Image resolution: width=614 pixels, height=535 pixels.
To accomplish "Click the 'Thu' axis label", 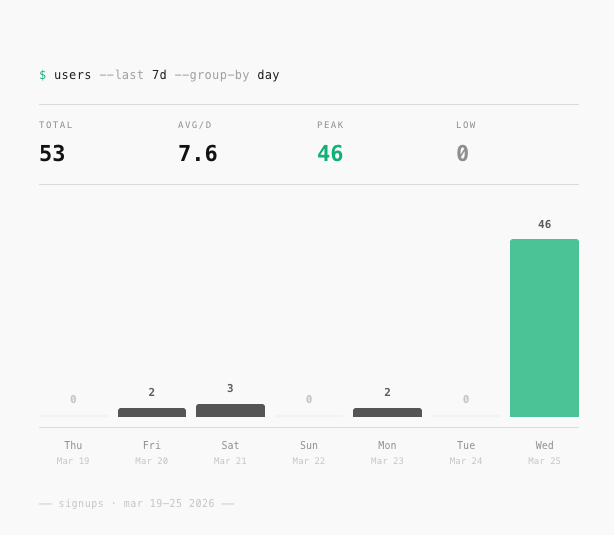I will coord(73,445).
